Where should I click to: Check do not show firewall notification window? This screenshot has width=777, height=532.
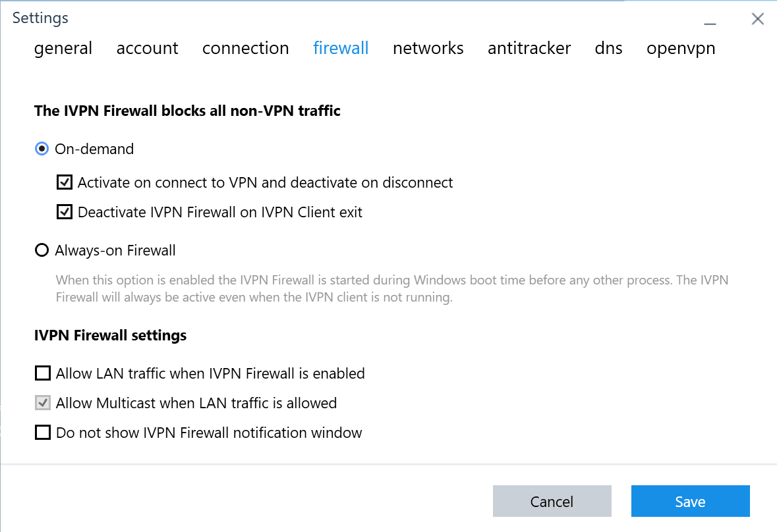point(42,432)
